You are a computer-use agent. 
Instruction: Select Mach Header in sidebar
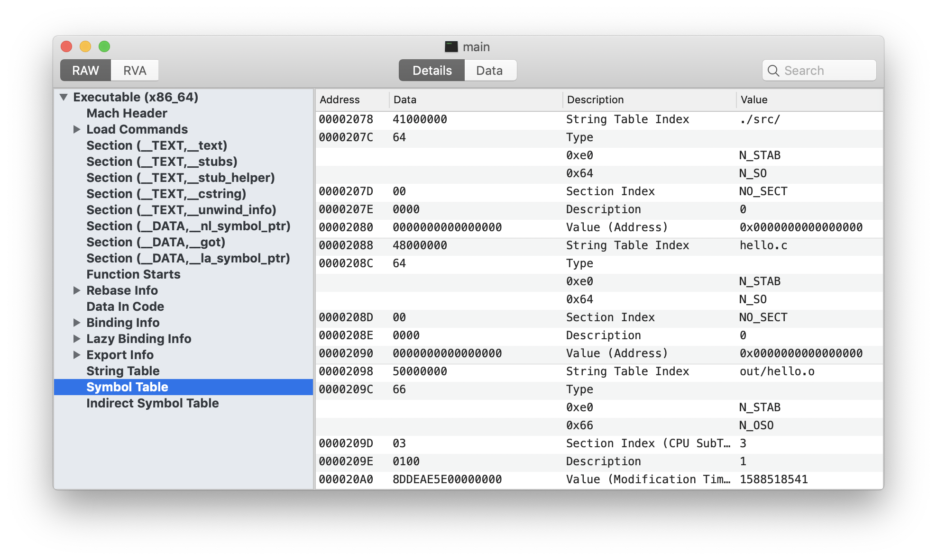[127, 113]
